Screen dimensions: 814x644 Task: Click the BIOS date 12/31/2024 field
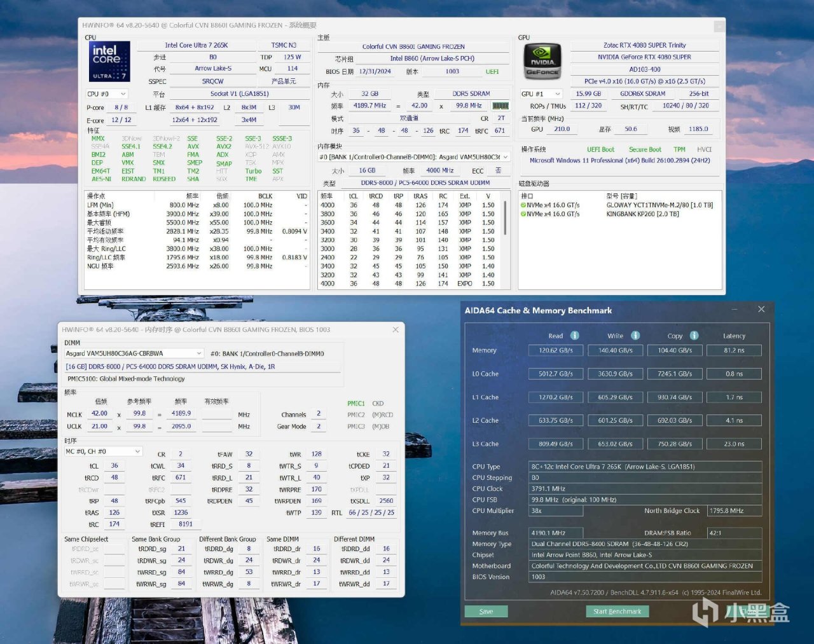[375, 72]
